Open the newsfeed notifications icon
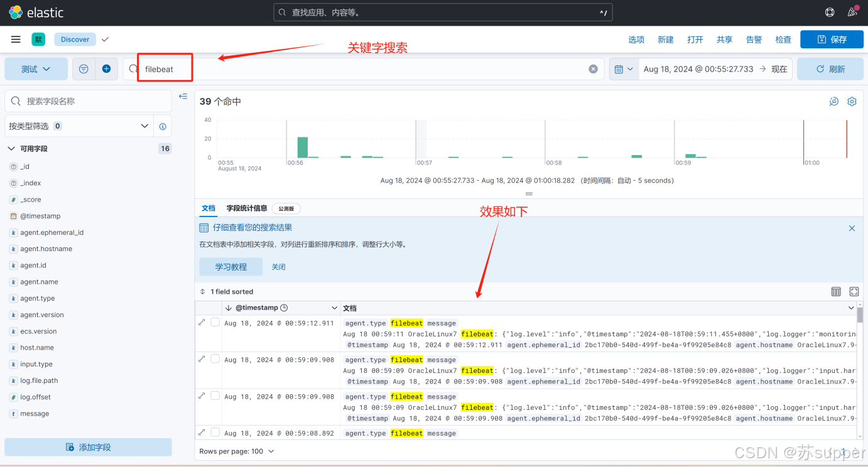This screenshot has height=467, width=868. tap(852, 12)
